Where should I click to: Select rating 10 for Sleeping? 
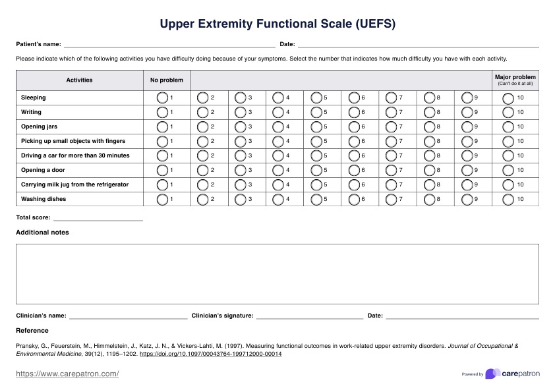[508, 98]
